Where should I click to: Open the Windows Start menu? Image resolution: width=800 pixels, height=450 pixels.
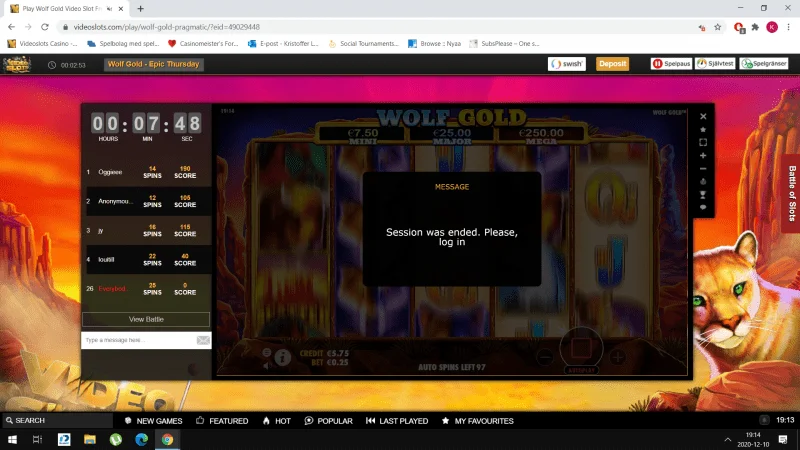[x=12, y=439]
